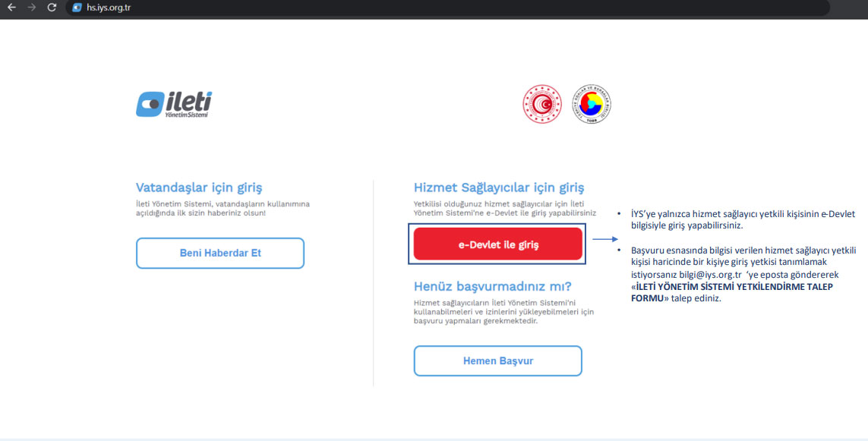Click the Henüz başvurmadınız mı? heading
This screenshot has width=868, height=441.
pos(492,287)
